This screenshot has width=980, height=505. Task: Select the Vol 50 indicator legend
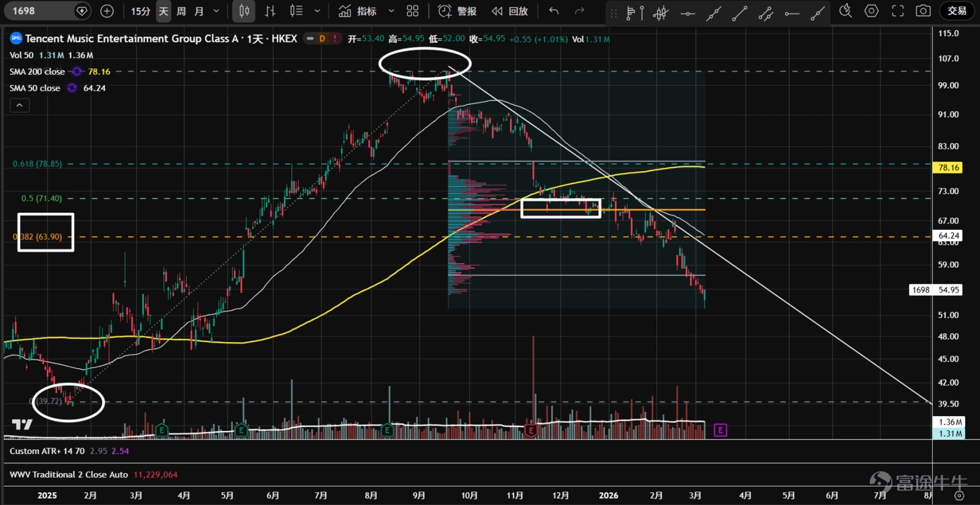point(21,55)
